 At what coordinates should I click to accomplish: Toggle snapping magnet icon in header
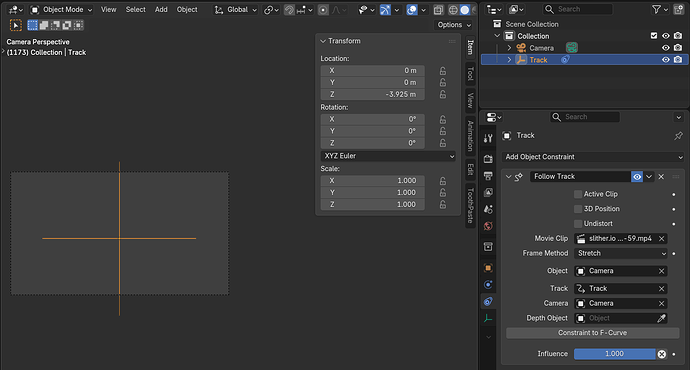click(289, 10)
